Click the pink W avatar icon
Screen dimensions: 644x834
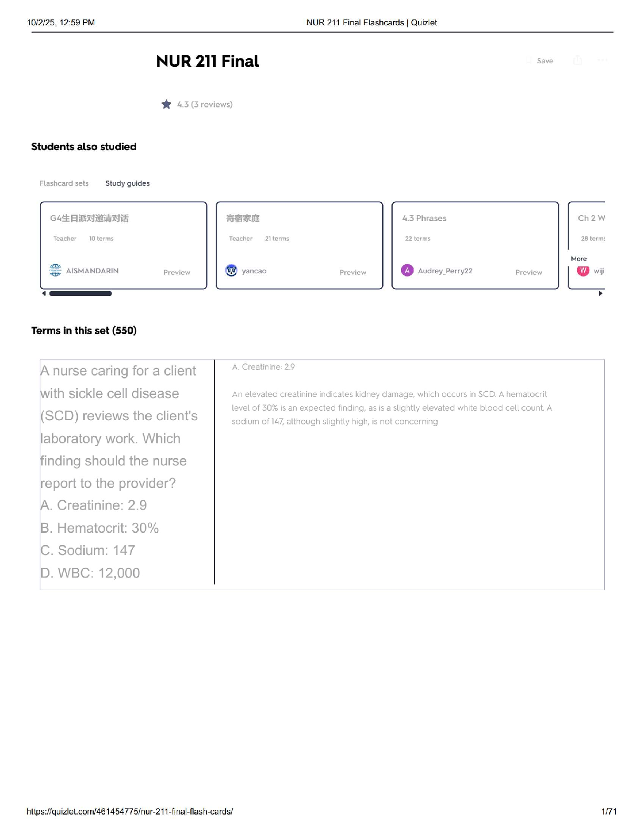(x=583, y=271)
